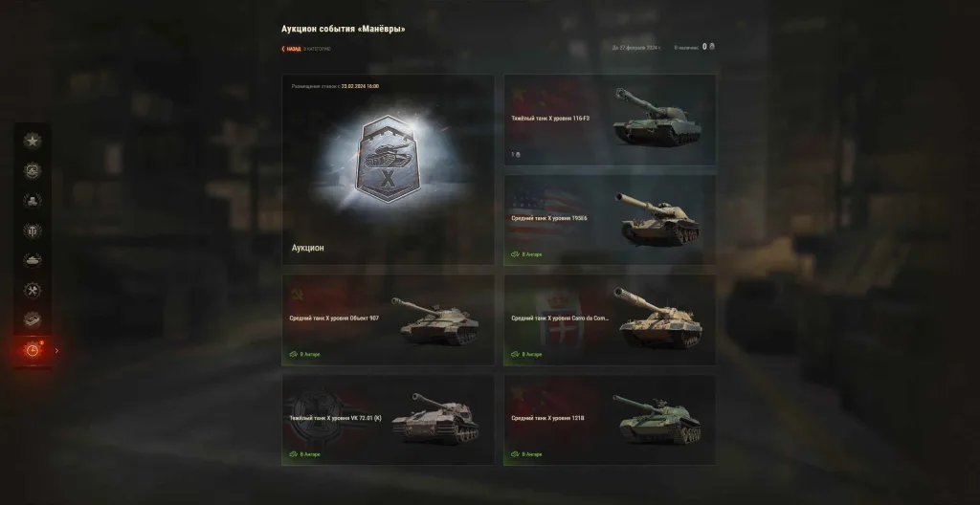Select the heavy tank 116-F3 card

coord(610,120)
